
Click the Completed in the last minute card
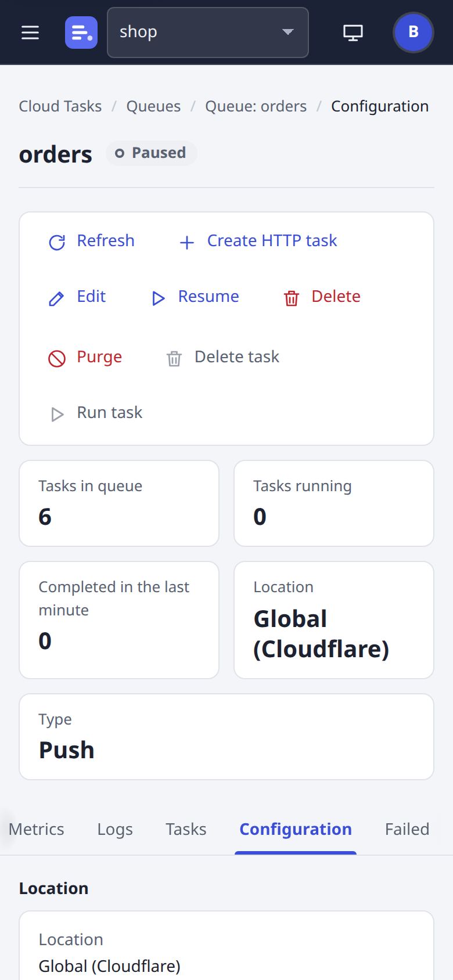coord(119,620)
